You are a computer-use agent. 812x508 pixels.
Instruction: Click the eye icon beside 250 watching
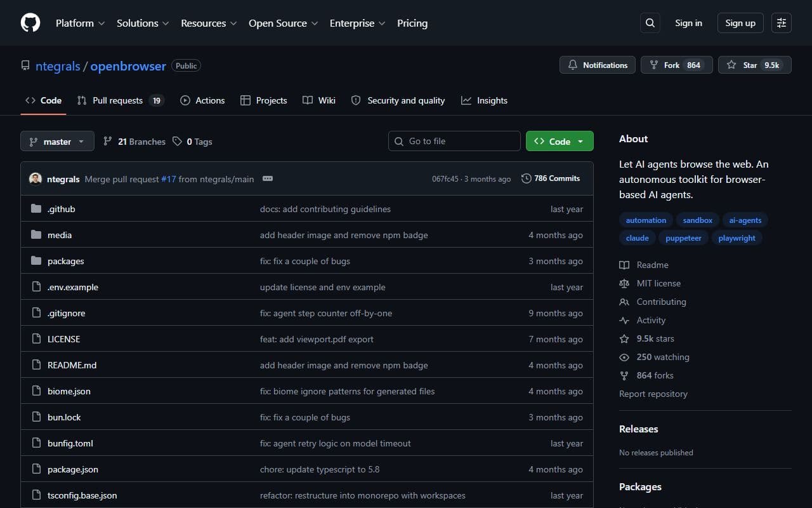(x=624, y=357)
